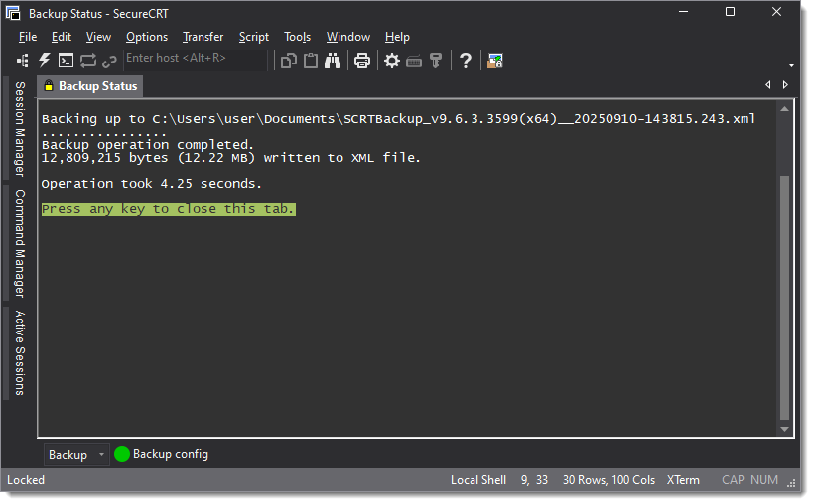Click the Print icon in toolbar
The width and height of the screenshot is (813, 504).
[x=362, y=61]
